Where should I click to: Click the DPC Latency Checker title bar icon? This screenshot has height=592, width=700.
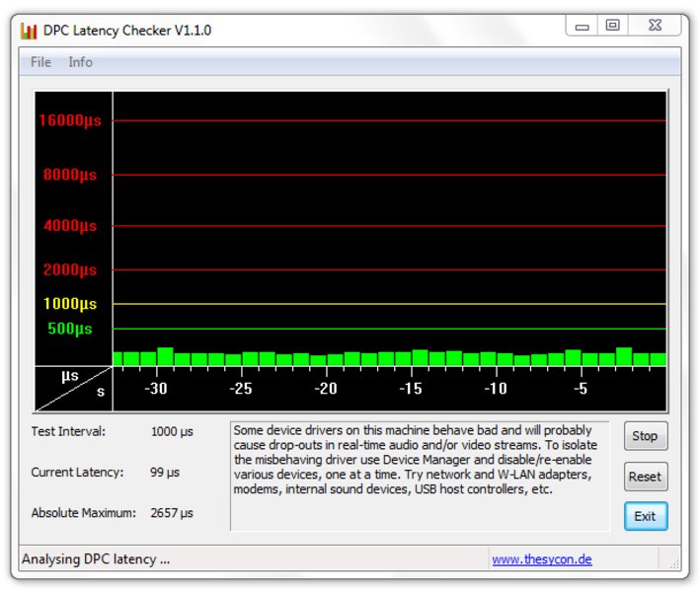(x=29, y=30)
